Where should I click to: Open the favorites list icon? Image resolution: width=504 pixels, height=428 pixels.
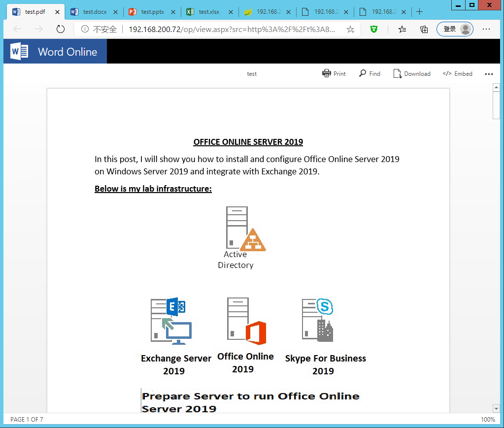point(402,29)
